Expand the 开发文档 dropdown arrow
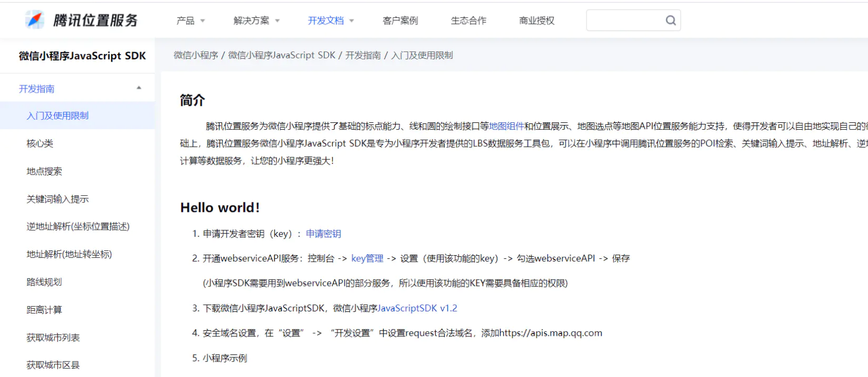Viewport: 868px width, 377px height. pyautogui.click(x=352, y=21)
